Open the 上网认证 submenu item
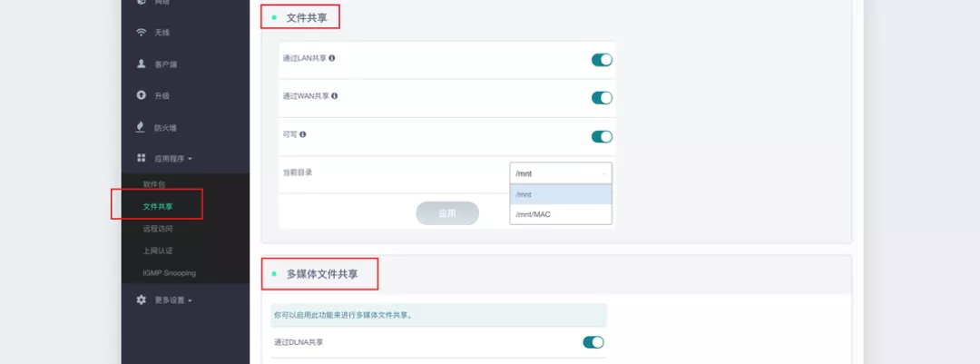Viewport: 980px width, 364px height. 158,251
